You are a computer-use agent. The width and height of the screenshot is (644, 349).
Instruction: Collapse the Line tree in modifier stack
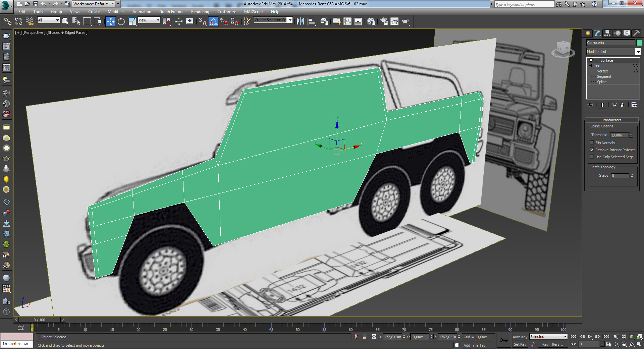590,66
